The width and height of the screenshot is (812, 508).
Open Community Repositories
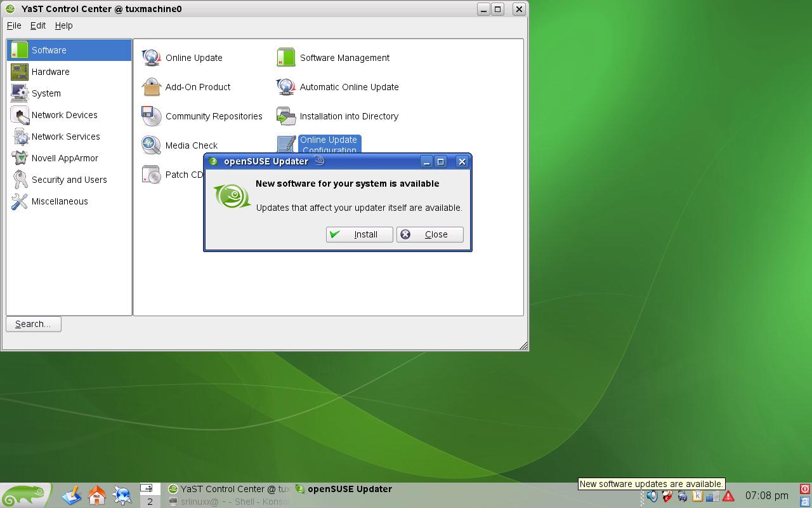(202, 116)
